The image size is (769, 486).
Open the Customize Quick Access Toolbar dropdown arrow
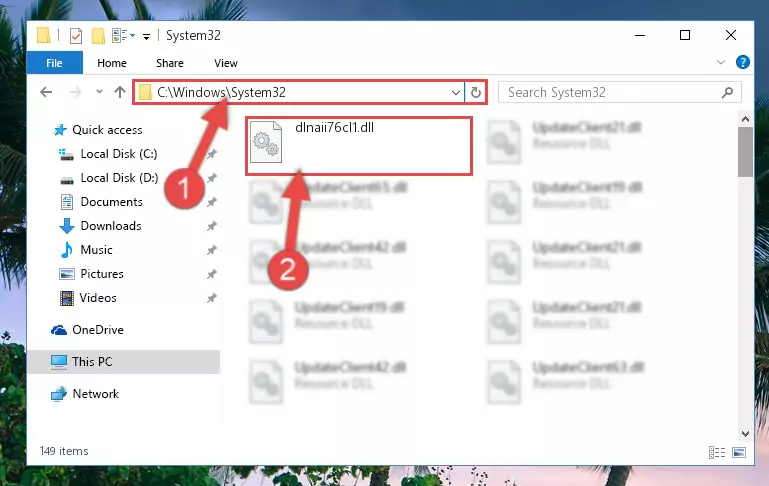pyautogui.click(x=146, y=37)
